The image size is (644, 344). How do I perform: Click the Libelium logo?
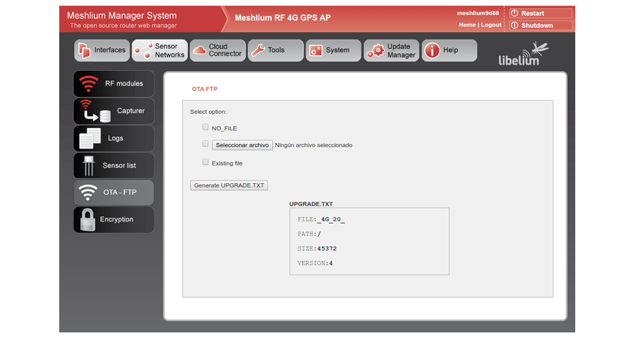pyautogui.click(x=524, y=53)
